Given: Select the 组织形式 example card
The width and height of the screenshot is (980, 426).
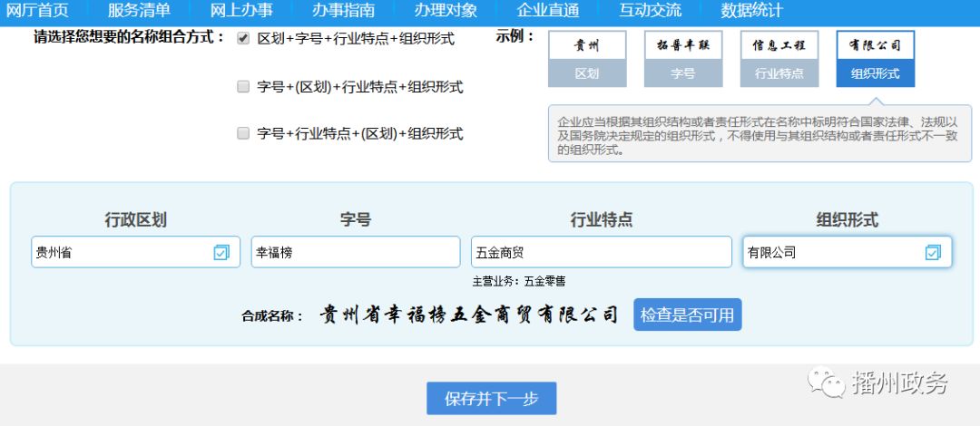Looking at the screenshot, I should [x=875, y=59].
